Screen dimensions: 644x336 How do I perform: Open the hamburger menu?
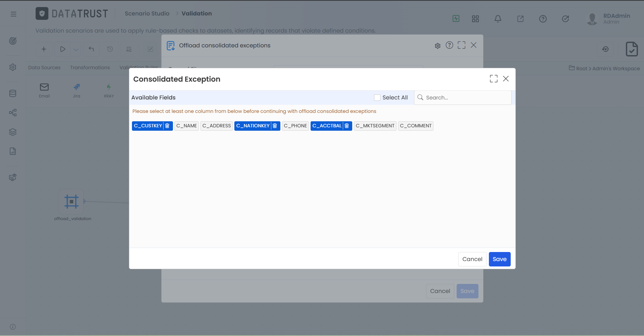[x=13, y=14]
